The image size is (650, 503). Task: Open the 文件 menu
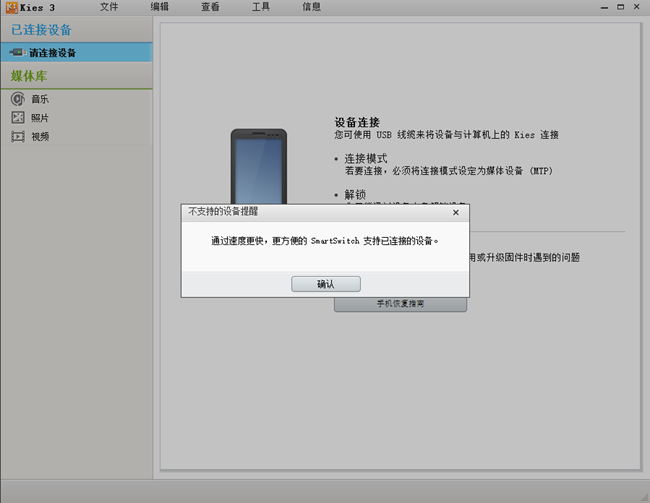coord(109,7)
